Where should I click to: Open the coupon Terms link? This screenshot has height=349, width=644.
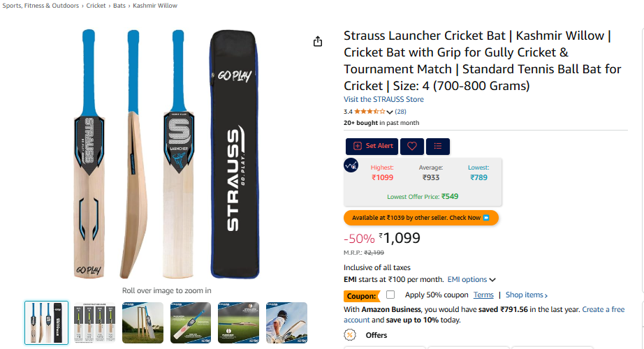point(483,295)
